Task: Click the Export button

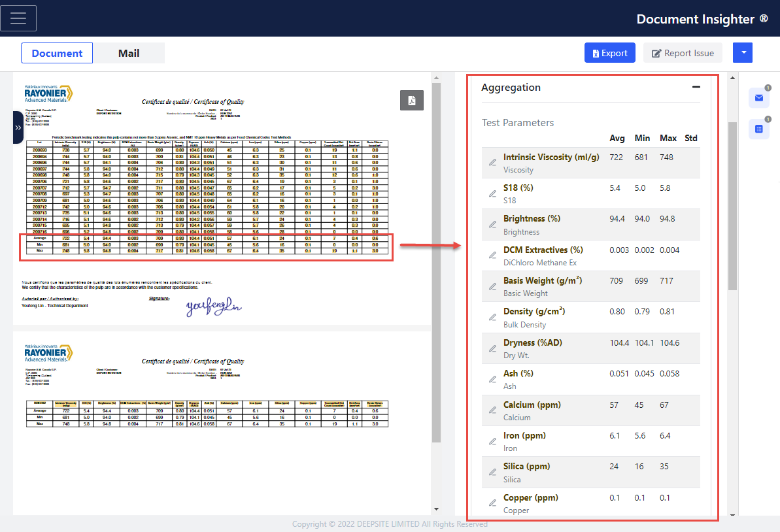Action: click(609, 53)
